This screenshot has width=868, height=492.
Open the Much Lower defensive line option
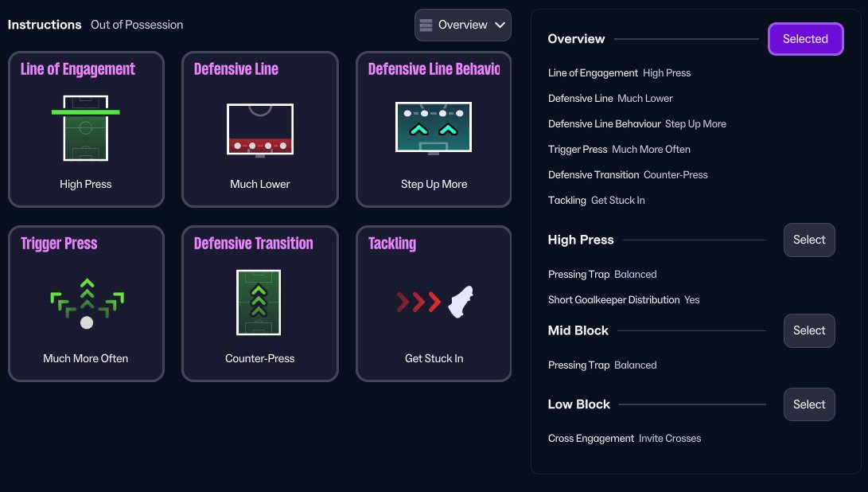[x=260, y=184]
